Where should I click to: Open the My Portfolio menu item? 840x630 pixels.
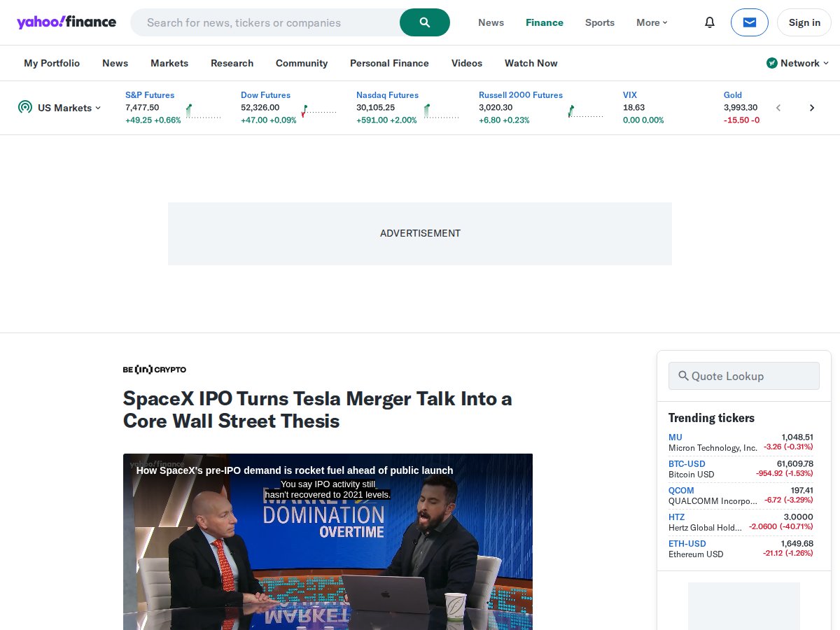click(52, 63)
